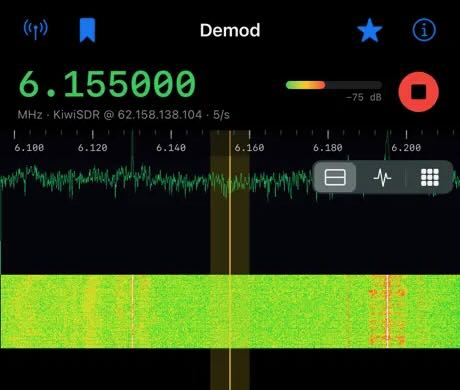Tune to the 6.120 mark on frequency scale
The height and width of the screenshot is (390, 460).
tap(93, 147)
